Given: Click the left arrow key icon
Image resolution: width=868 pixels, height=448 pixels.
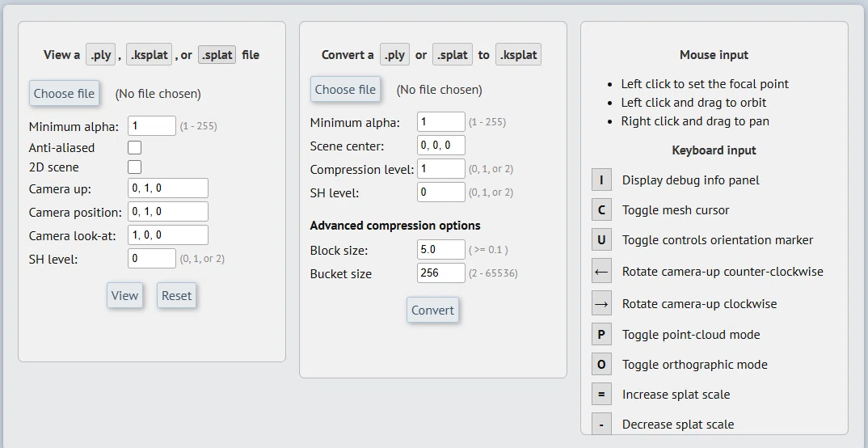Looking at the screenshot, I should [x=601, y=272].
